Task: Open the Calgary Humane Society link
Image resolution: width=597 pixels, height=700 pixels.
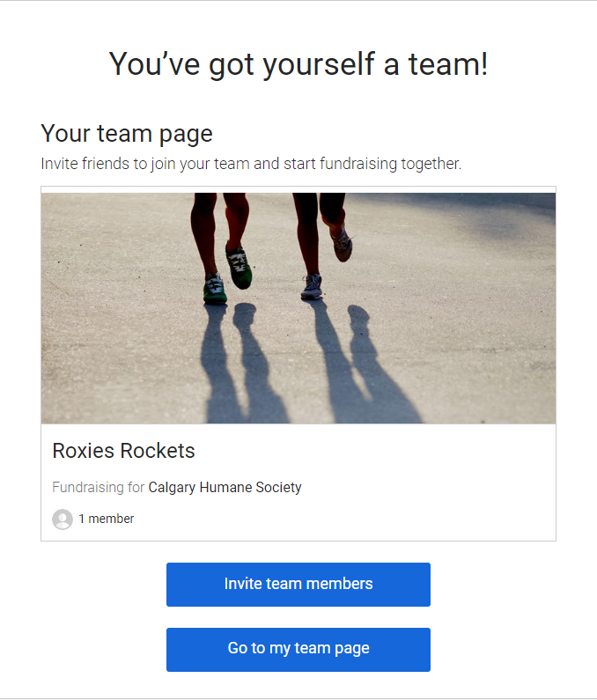Action: [225, 487]
